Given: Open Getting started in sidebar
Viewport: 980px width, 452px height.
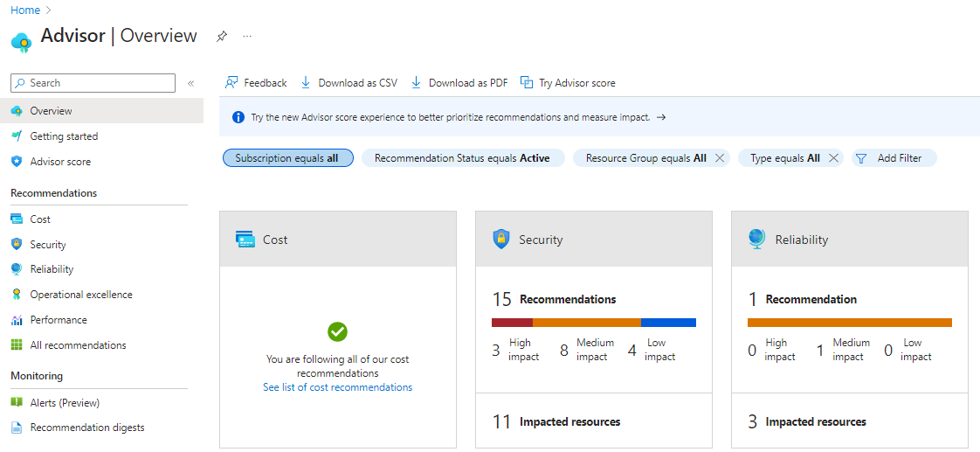Looking at the screenshot, I should (x=64, y=136).
